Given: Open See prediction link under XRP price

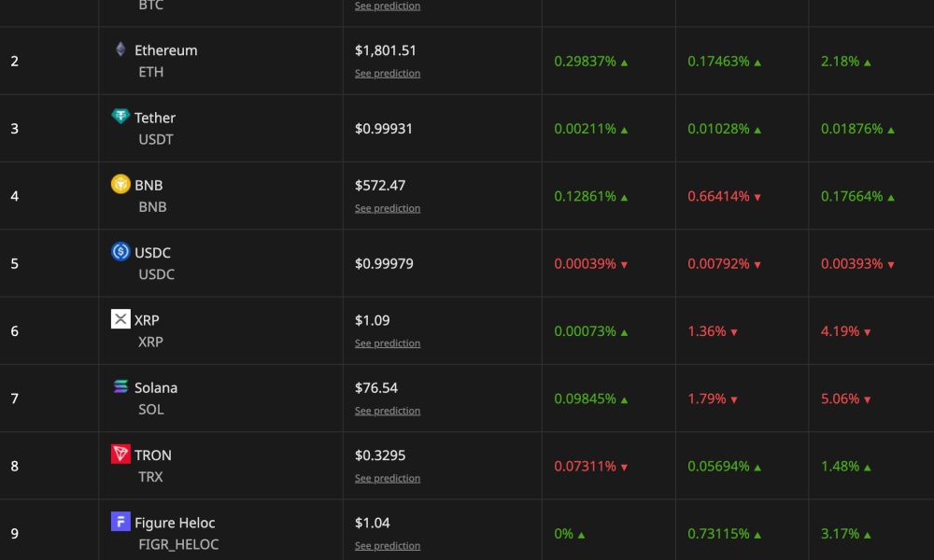Looking at the screenshot, I should pyautogui.click(x=388, y=343).
